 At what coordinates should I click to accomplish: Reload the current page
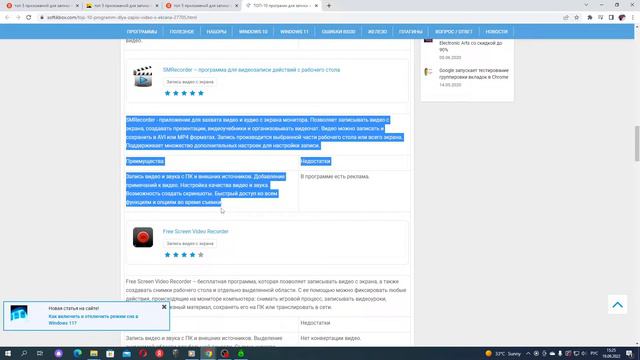point(29,18)
